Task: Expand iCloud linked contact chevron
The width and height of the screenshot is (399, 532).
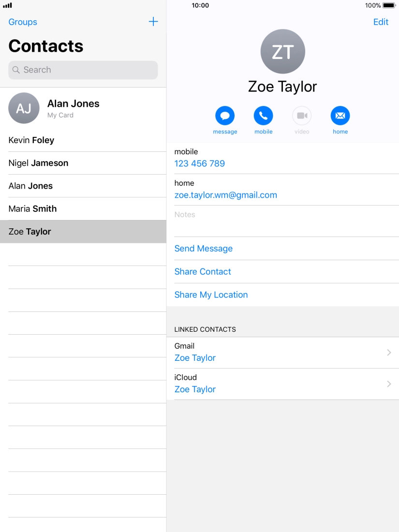Action: (389, 384)
